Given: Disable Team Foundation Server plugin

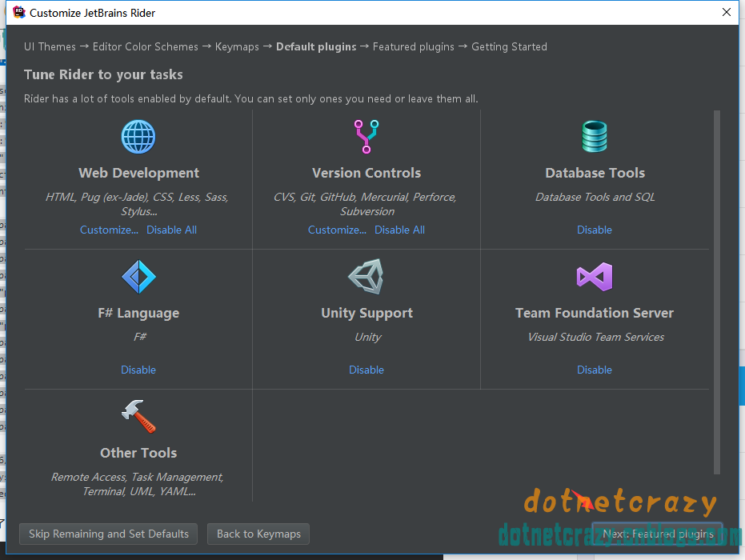Looking at the screenshot, I should click(x=595, y=370).
